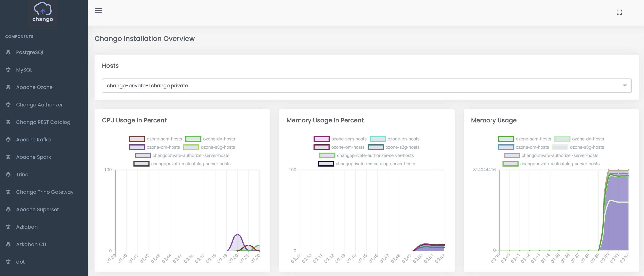Image resolution: width=644 pixels, height=276 pixels.
Task: Click the layers icon beside Apache Spark
Action: coord(8,157)
